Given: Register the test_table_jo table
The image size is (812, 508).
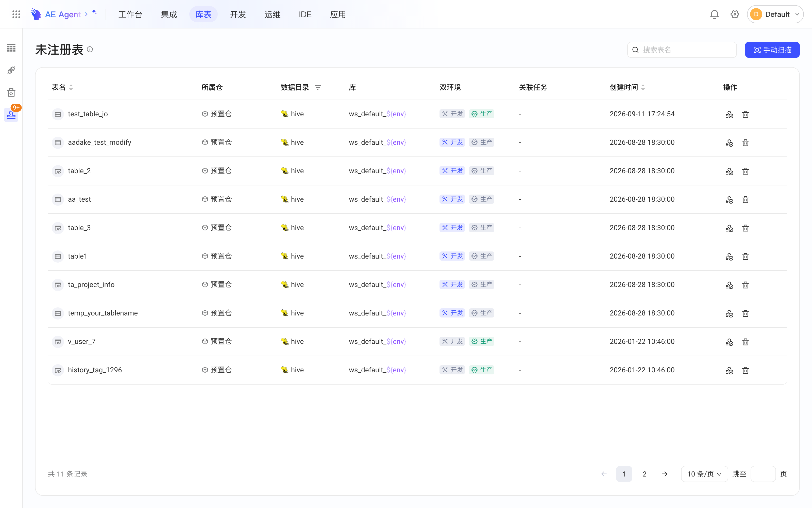Looking at the screenshot, I should (x=730, y=114).
